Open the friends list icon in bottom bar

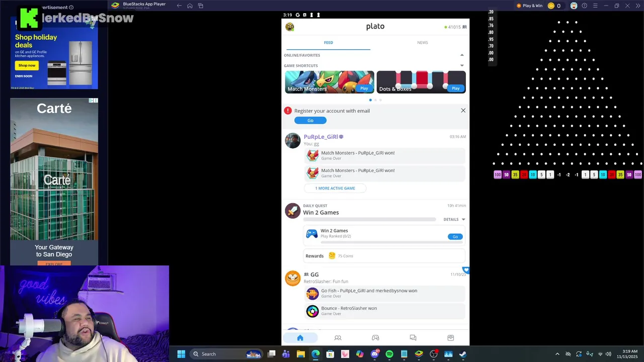click(x=338, y=338)
